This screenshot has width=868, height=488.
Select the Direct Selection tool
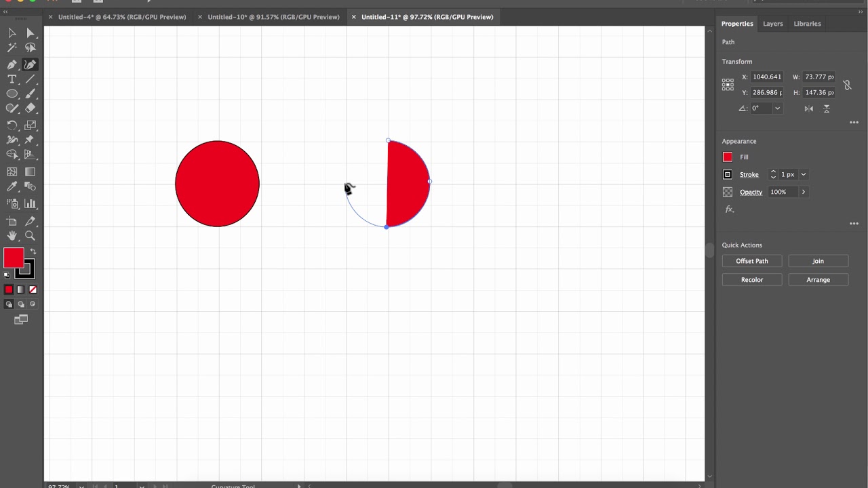tap(31, 33)
